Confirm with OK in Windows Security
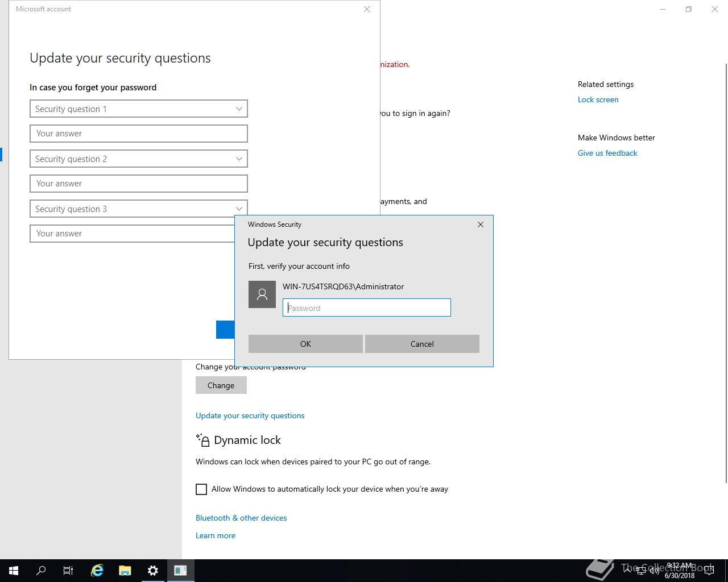Screen dimensions: 728x582 pyautogui.click(x=305, y=344)
